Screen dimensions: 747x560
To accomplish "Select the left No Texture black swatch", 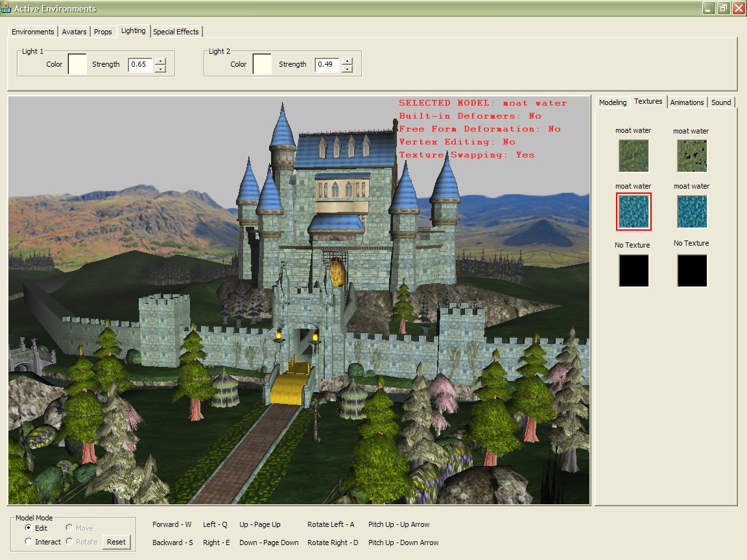I will (634, 270).
